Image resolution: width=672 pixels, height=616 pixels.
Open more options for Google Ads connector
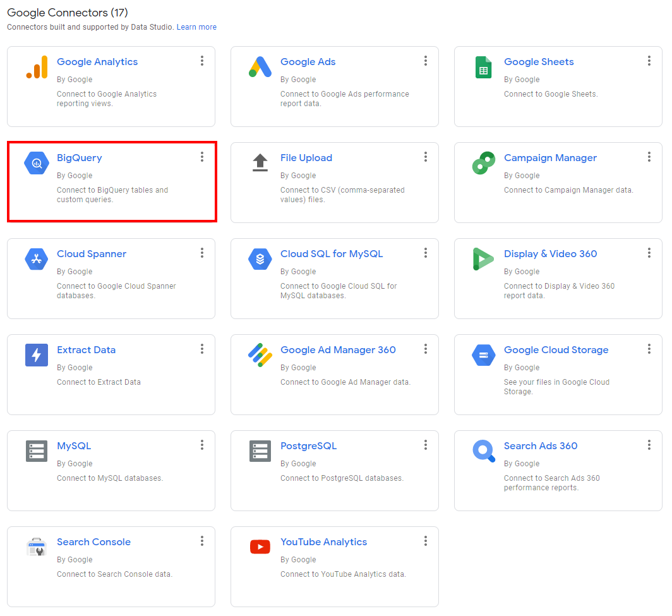click(426, 61)
